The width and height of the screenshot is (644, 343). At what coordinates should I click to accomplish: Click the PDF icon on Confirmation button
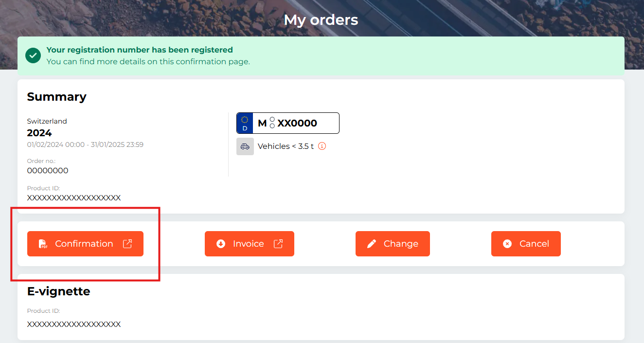tap(43, 244)
